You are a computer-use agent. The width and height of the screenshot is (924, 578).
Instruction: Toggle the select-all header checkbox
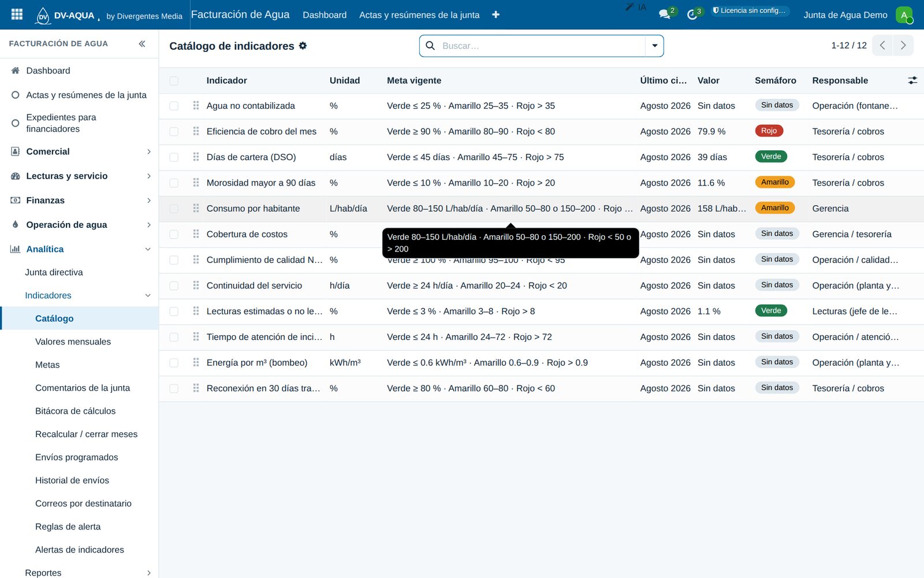[x=174, y=81]
